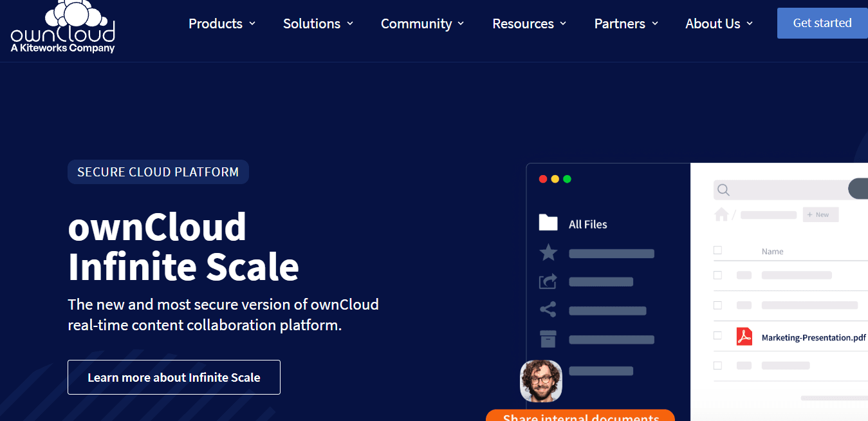Expand the chevron next to Community

(x=461, y=24)
